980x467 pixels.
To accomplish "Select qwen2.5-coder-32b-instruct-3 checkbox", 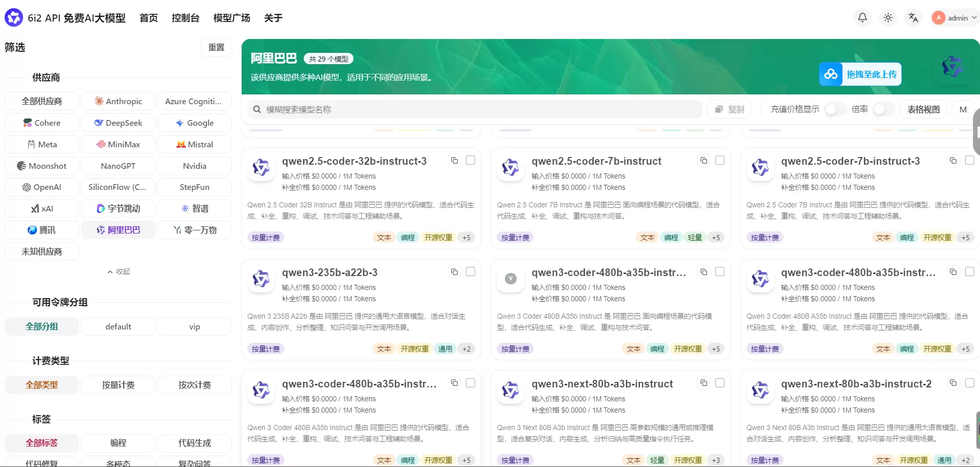I will 471,160.
